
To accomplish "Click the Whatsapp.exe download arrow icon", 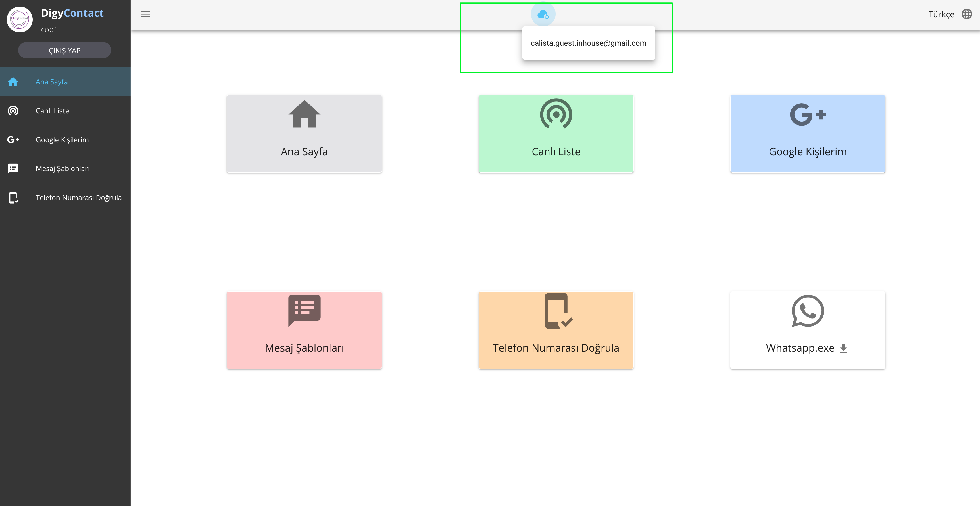I will click(x=843, y=348).
